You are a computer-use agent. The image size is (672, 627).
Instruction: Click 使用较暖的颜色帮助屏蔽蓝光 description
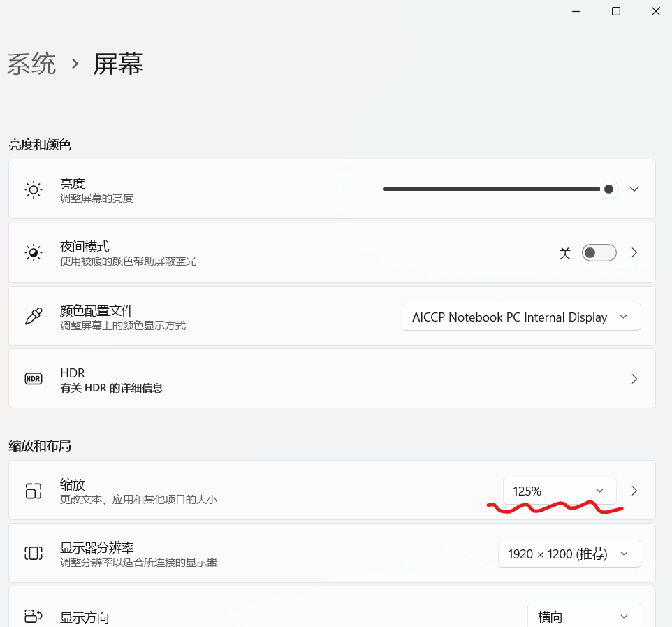(128, 261)
